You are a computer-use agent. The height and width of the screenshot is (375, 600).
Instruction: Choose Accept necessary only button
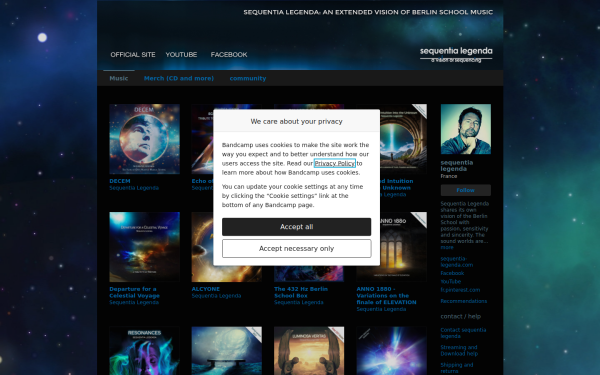click(x=297, y=249)
